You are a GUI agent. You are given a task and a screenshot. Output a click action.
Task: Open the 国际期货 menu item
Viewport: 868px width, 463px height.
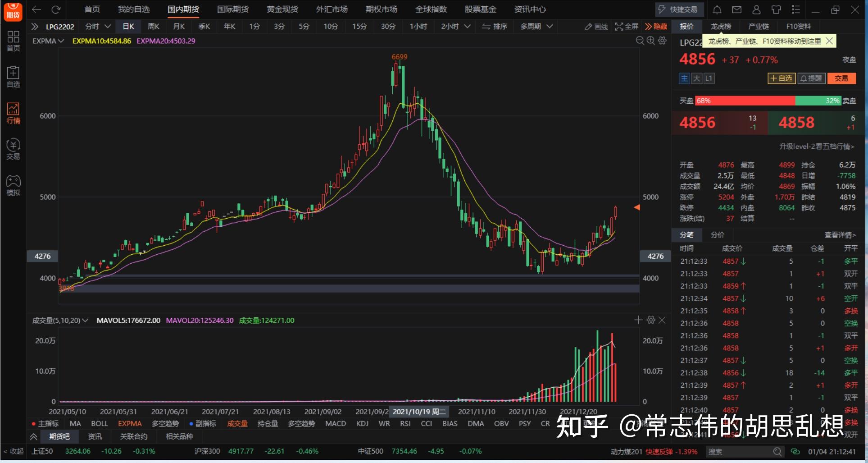click(x=232, y=9)
